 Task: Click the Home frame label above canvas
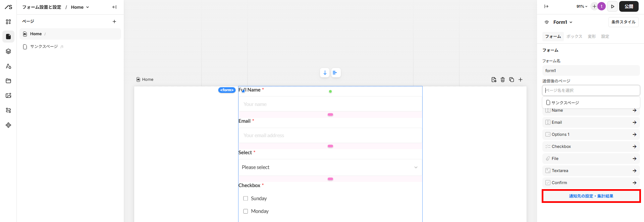[145, 79]
